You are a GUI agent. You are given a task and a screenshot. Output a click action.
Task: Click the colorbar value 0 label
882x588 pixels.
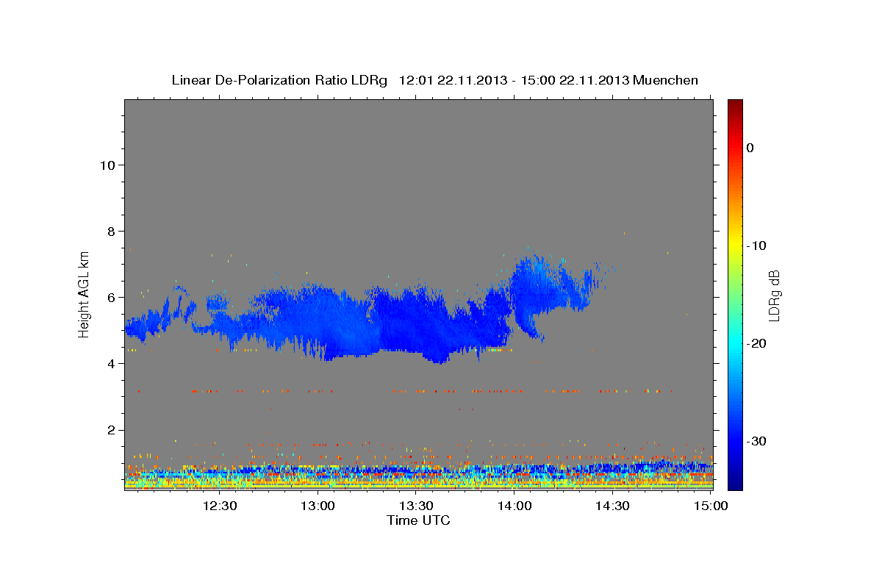tap(750, 148)
